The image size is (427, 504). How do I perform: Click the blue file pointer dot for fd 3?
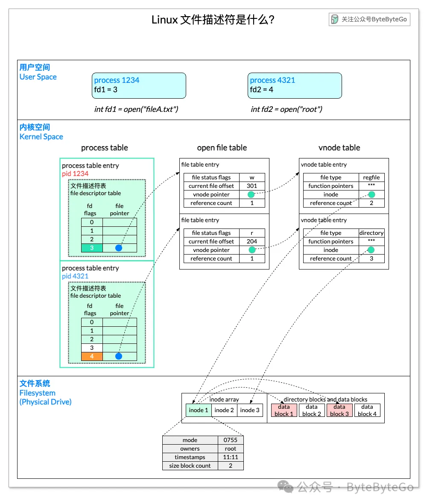point(119,248)
